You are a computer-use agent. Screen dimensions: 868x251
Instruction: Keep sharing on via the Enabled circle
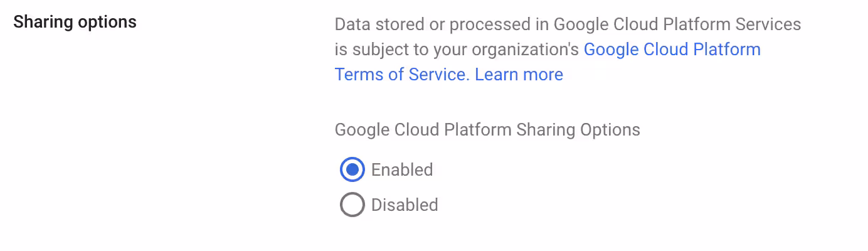352,169
